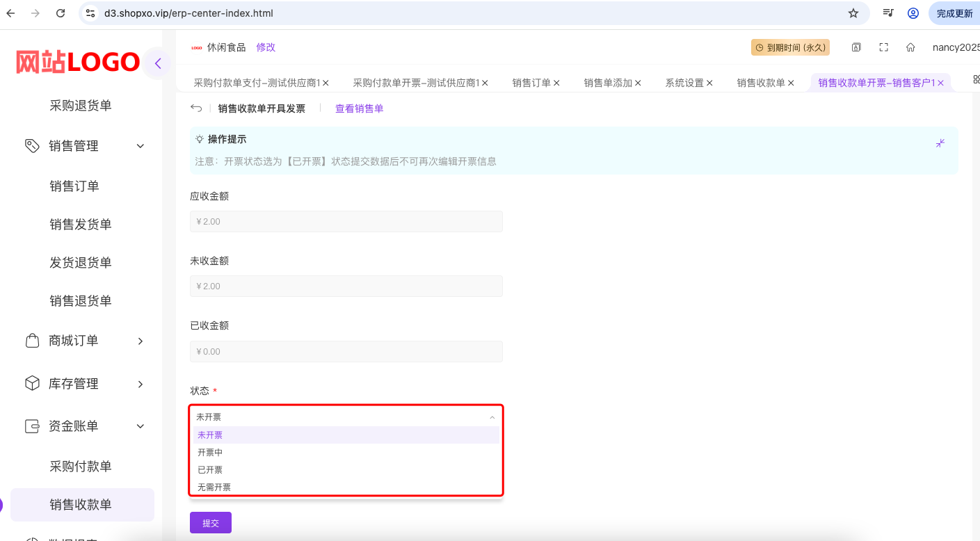The image size is (980, 541).
Task: Switch to the 销售订单 tab
Action: [x=531, y=83]
